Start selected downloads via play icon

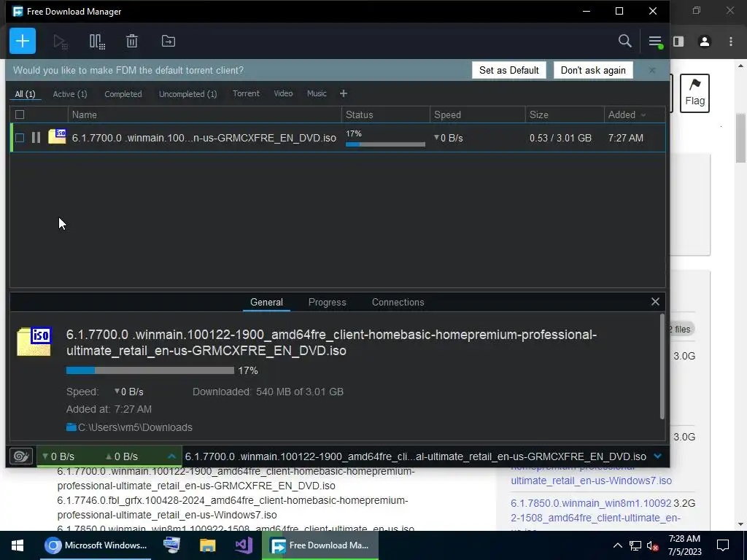pyautogui.click(x=60, y=42)
